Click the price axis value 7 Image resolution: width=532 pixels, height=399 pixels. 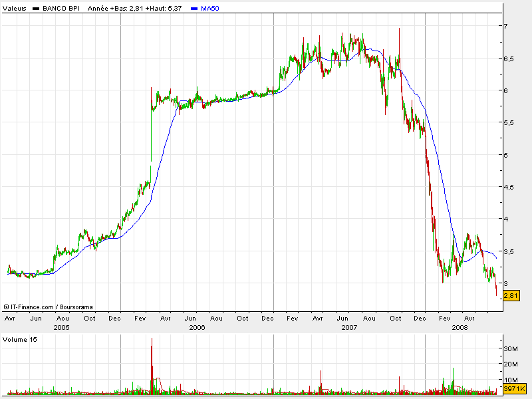(x=505, y=26)
